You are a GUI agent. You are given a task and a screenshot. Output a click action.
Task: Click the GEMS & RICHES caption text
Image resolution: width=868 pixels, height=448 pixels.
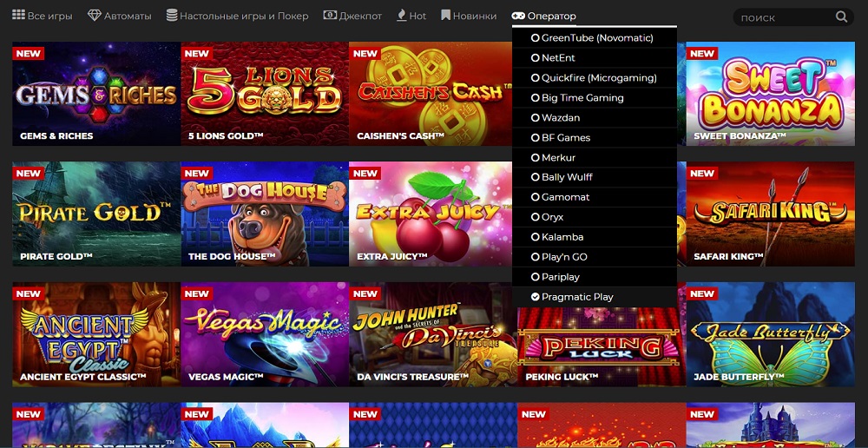click(56, 135)
